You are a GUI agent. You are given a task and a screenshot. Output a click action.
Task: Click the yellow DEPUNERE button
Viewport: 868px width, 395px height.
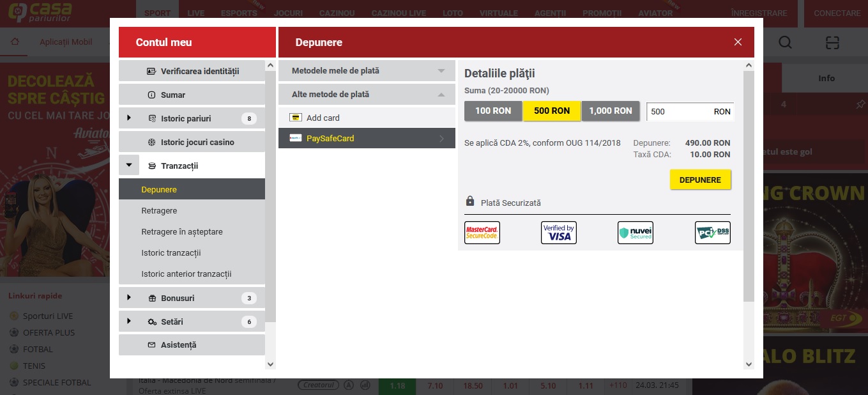pos(700,180)
